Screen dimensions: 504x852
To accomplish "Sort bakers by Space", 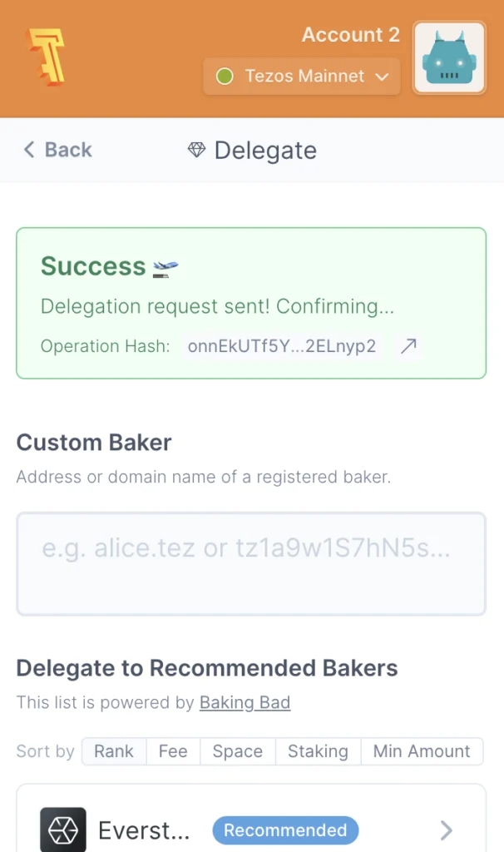I will 238,751.
